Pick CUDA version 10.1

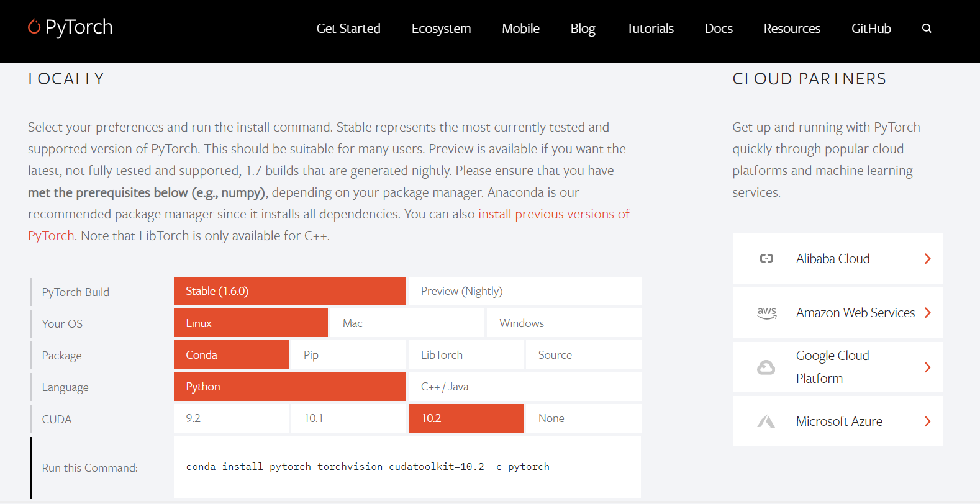(348, 418)
